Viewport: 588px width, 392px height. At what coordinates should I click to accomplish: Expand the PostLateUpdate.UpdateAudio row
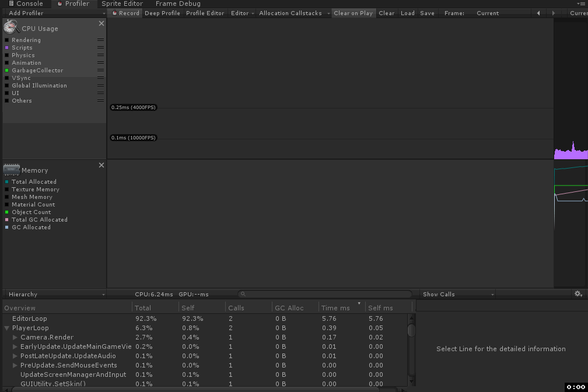[15, 356]
